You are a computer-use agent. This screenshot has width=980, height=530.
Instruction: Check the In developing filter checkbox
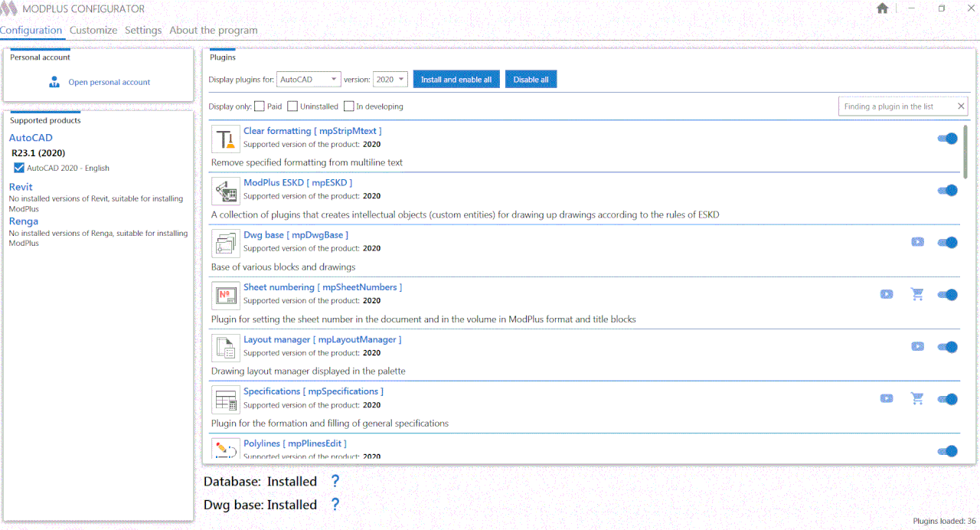click(x=349, y=106)
